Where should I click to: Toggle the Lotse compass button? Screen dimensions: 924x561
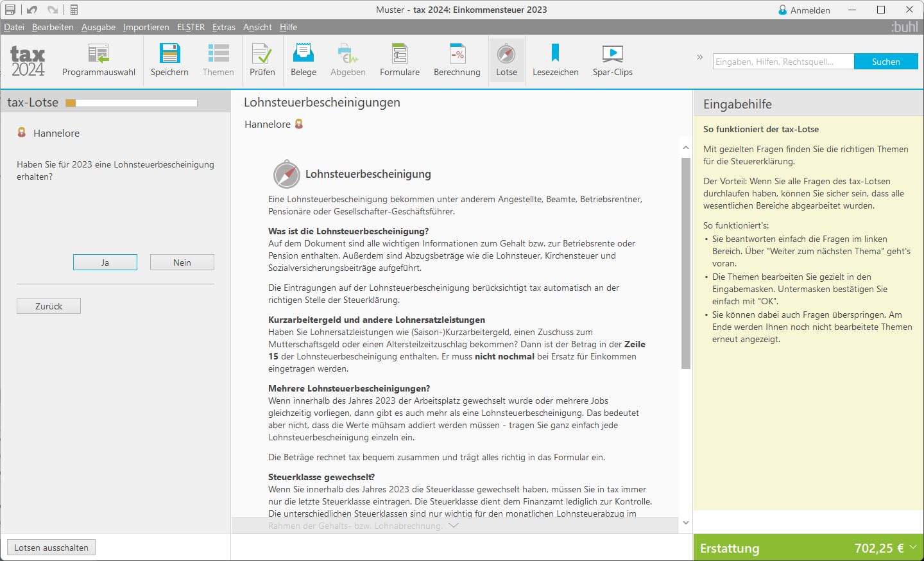point(506,59)
